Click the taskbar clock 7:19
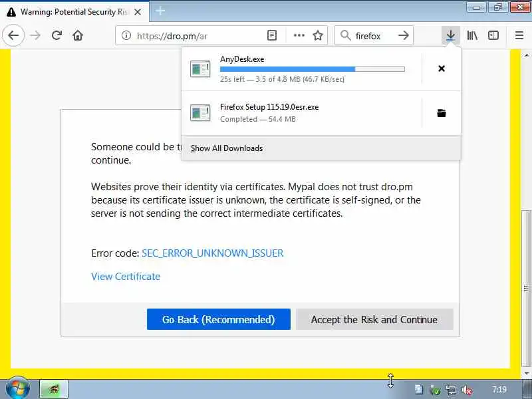The image size is (532, 399). (x=499, y=389)
